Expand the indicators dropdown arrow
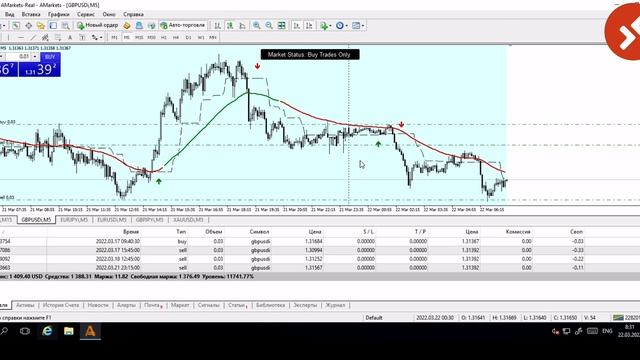 coord(330,26)
